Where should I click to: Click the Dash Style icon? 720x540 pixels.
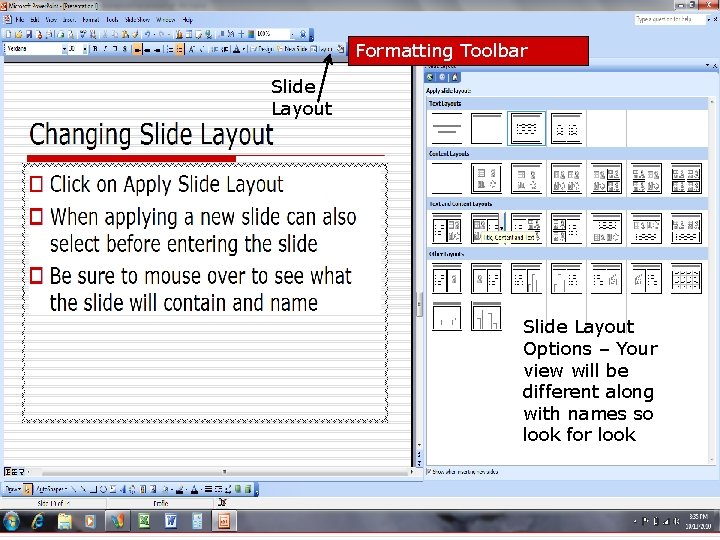[x=219, y=489]
